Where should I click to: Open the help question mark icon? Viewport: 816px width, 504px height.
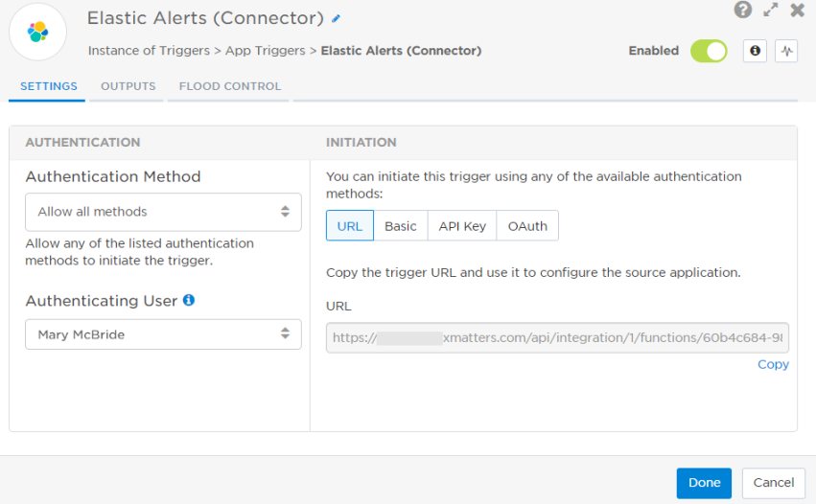tap(742, 10)
